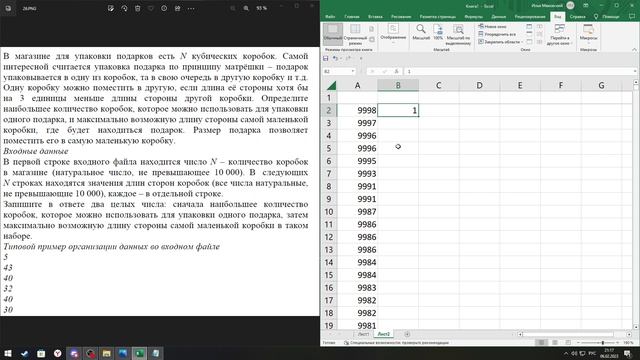Switch to the Вставка ribbon tab
Viewport: 640px width, 360px height.
(x=375, y=17)
